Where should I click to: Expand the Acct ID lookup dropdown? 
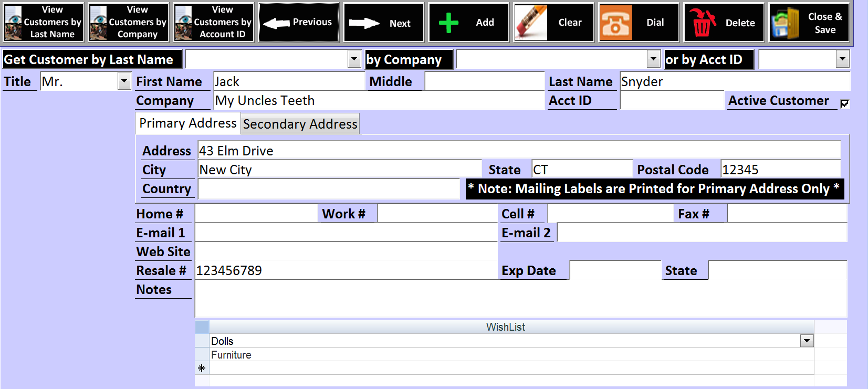tap(842, 59)
